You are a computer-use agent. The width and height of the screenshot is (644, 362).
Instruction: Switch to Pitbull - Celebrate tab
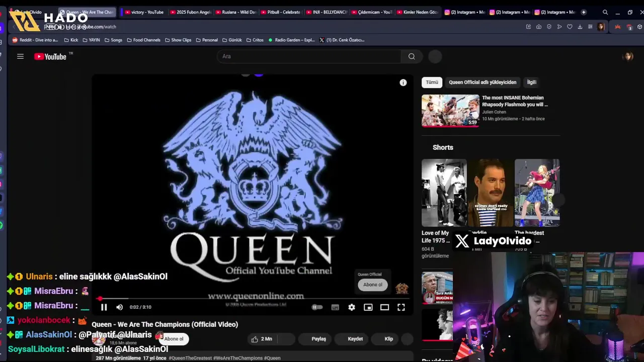[x=281, y=12]
